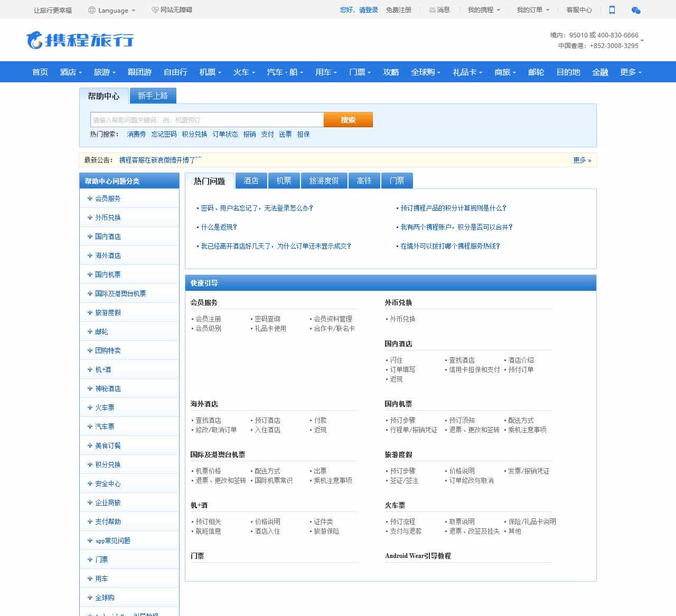Select the 门票 questions tab
Screen dimensions: 676x616
pyautogui.click(x=397, y=181)
